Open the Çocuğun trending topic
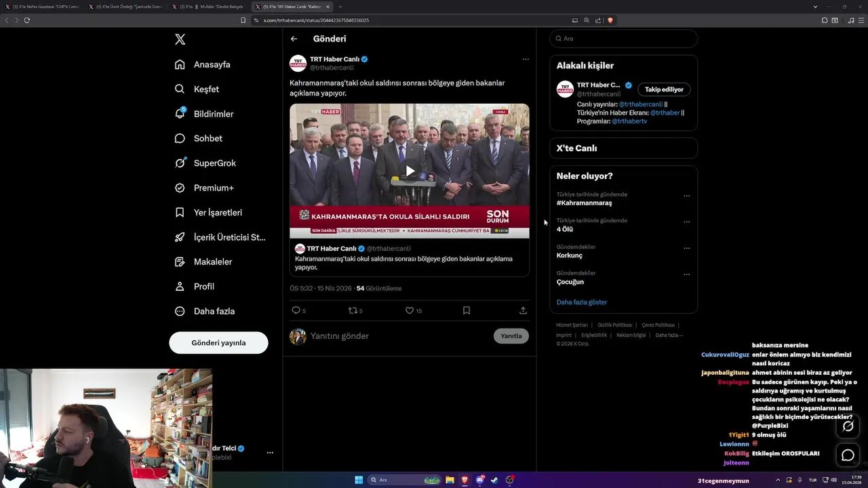The width and height of the screenshot is (868, 488). [x=570, y=282]
